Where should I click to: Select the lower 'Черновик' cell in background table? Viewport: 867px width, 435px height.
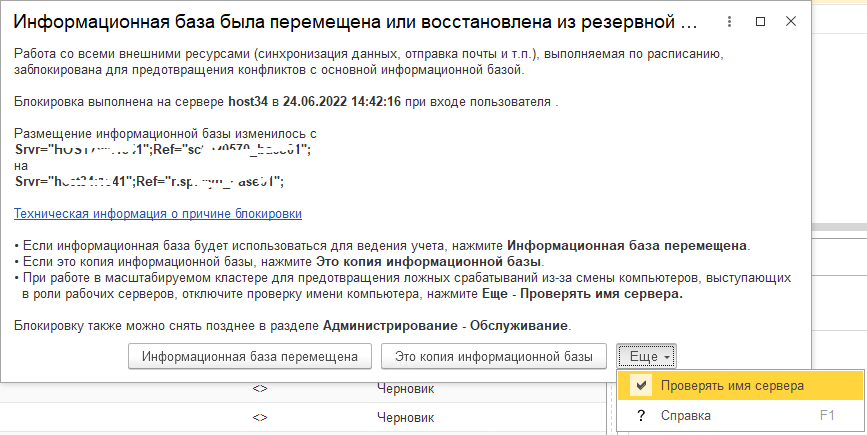tap(405, 417)
